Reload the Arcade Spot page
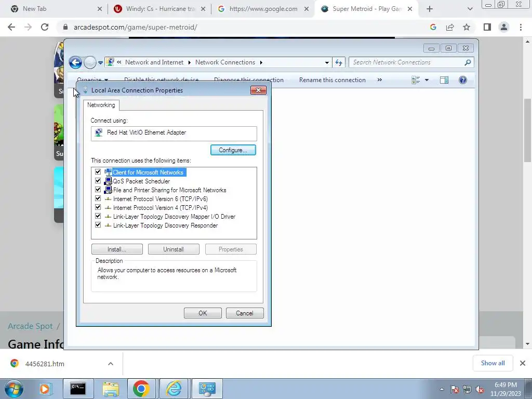Screen dimensions: 532x399 click(45, 27)
